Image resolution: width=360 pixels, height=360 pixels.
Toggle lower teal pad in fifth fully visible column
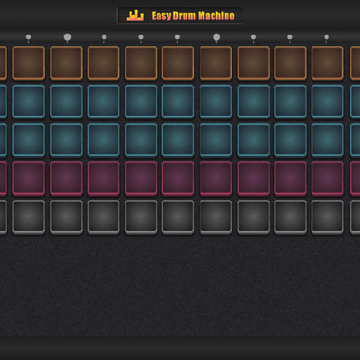point(178,140)
